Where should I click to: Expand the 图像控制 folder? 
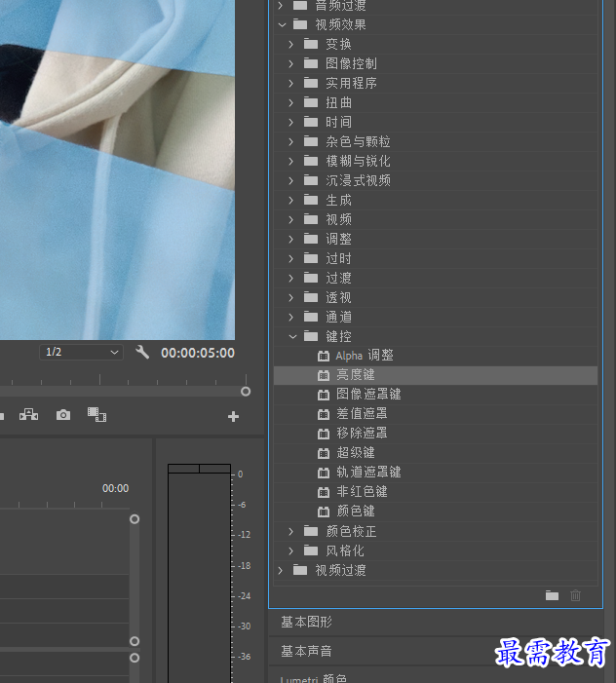tap(291, 63)
